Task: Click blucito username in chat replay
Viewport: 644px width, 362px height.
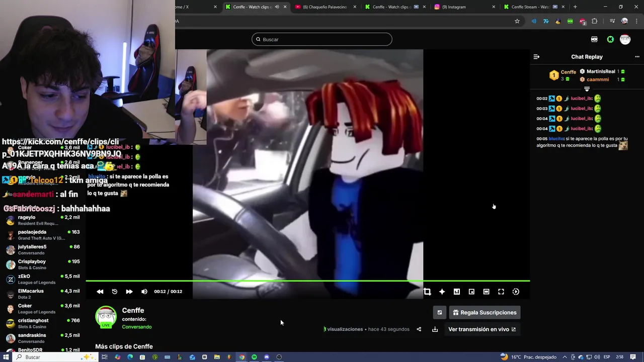Action: click(556, 139)
